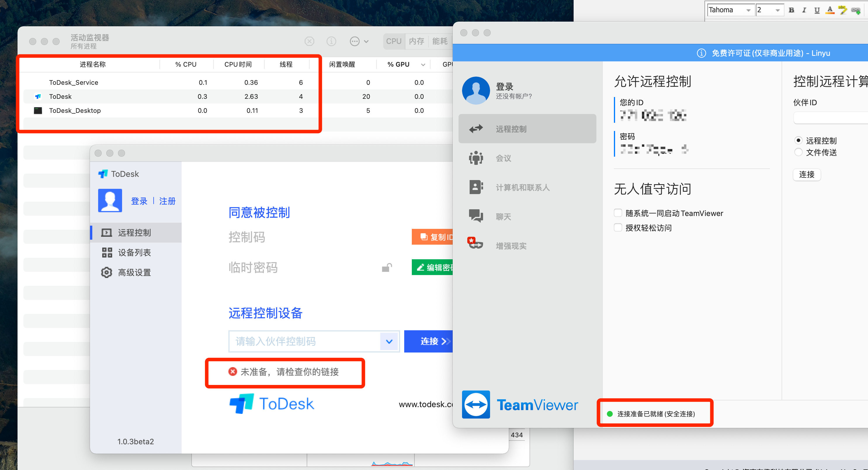Sort by the 闲置唤醒 column header
The width and height of the screenshot is (868, 470).
click(342, 64)
